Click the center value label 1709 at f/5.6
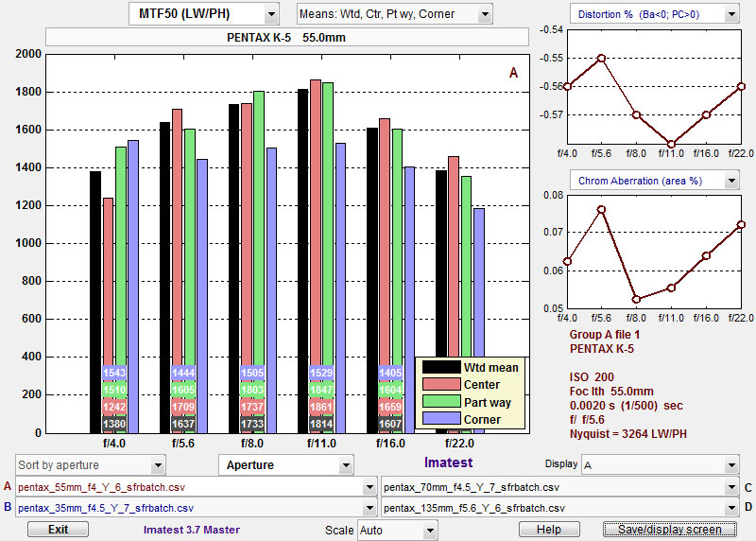Image resolution: width=756 pixels, height=541 pixels. tap(183, 407)
